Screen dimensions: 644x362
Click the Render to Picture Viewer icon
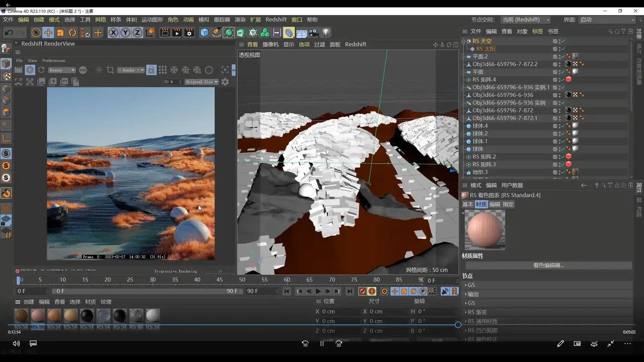click(x=177, y=33)
